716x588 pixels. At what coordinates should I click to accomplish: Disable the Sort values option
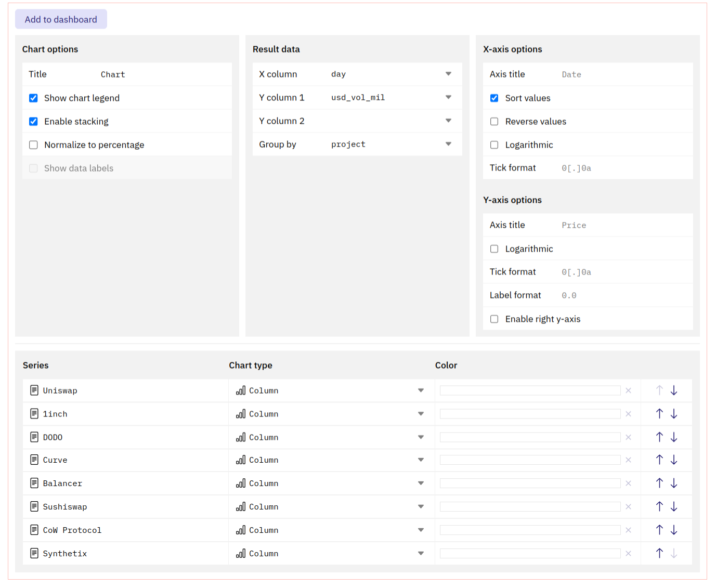click(494, 98)
